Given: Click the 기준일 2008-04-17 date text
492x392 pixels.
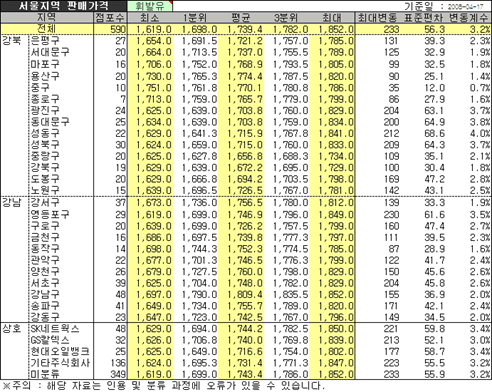Looking at the screenshot, I should coord(443,6).
